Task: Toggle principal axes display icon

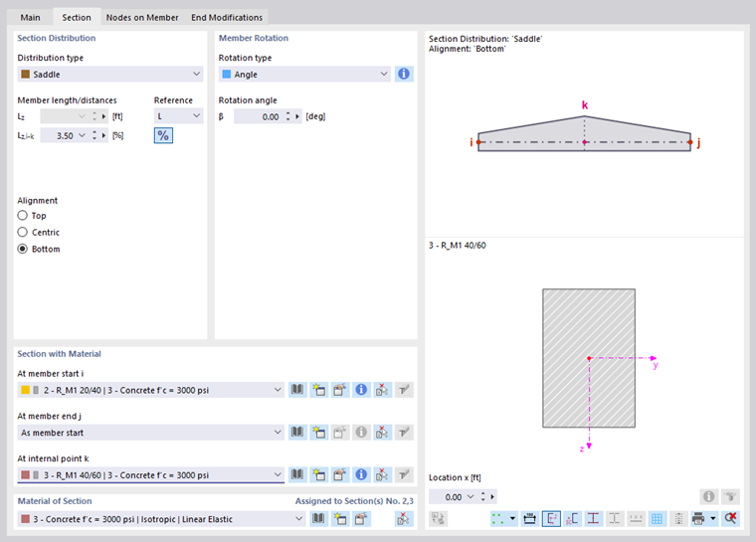Action: pos(551,519)
